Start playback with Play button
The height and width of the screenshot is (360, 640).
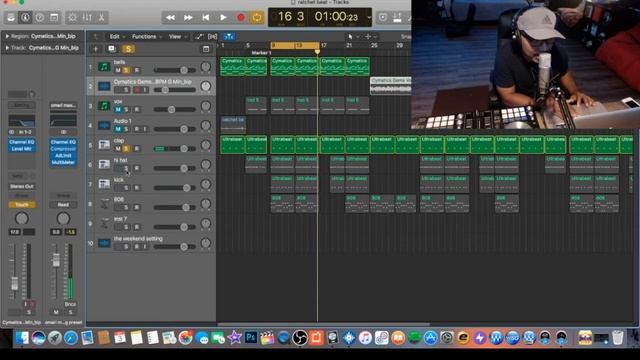pyautogui.click(x=223, y=18)
